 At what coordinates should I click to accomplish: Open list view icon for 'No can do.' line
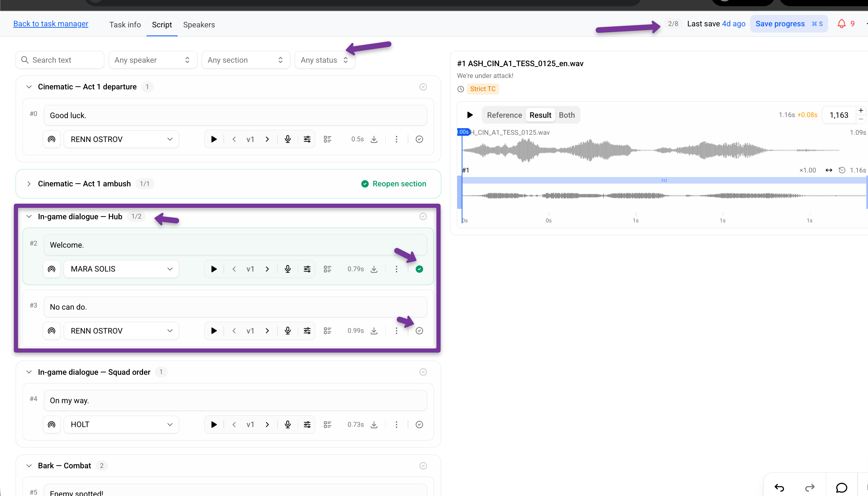pyautogui.click(x=327, y=331)
